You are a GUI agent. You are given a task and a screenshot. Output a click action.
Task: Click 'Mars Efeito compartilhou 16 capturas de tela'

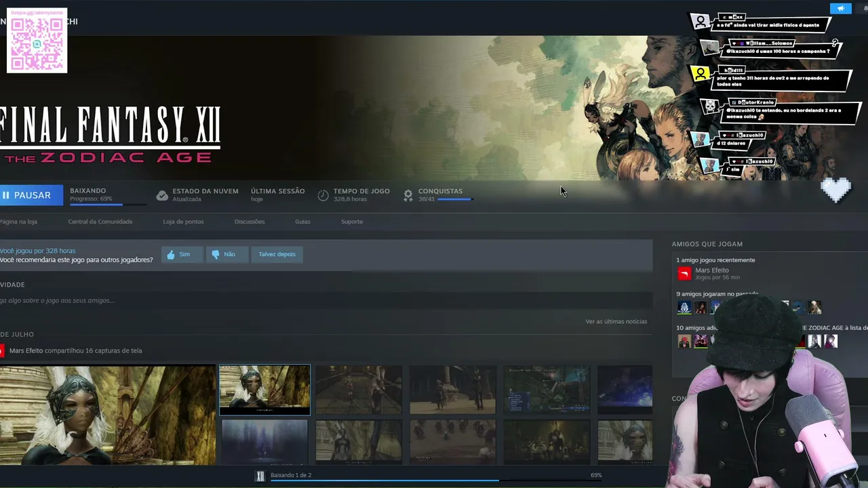(x=76, y=350)
